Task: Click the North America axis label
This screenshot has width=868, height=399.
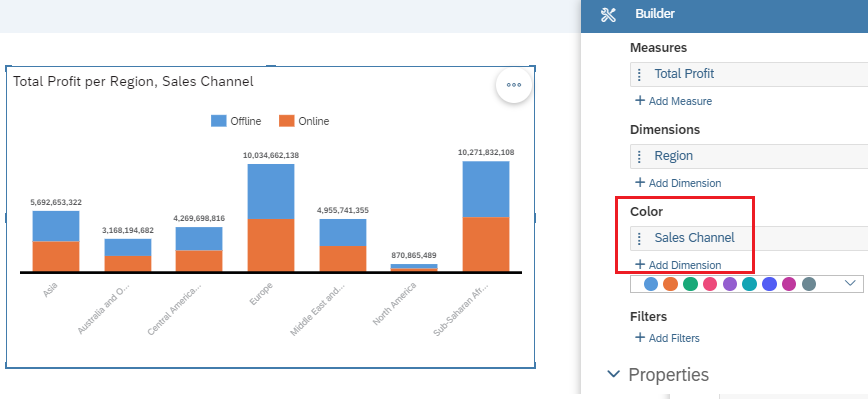Action: coord(394,303)
